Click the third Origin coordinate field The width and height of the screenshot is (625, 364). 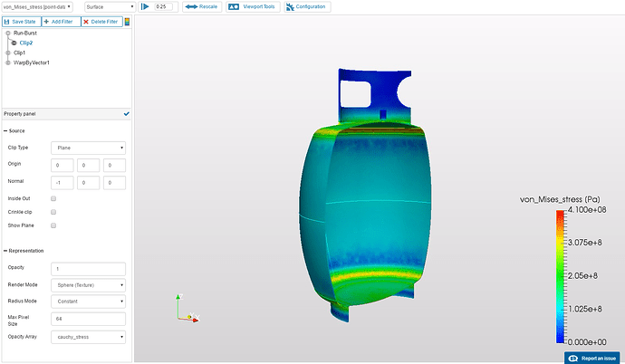pos(114,166)
